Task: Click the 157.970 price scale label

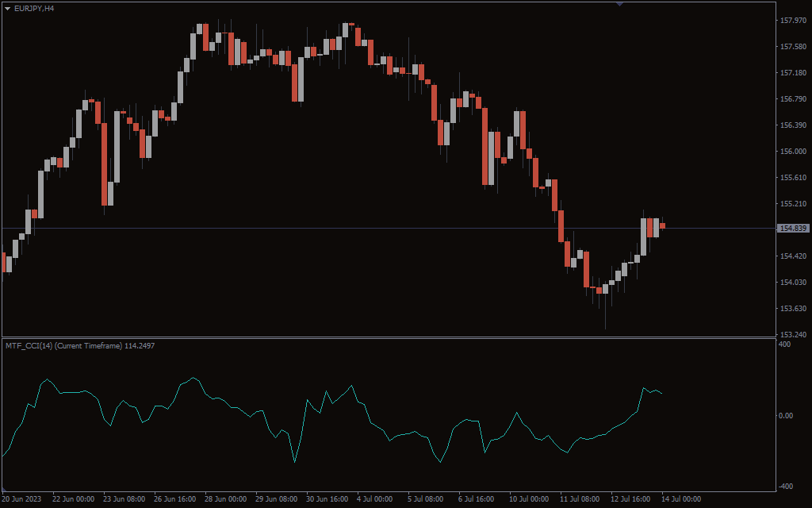Action: coord(793,21)
